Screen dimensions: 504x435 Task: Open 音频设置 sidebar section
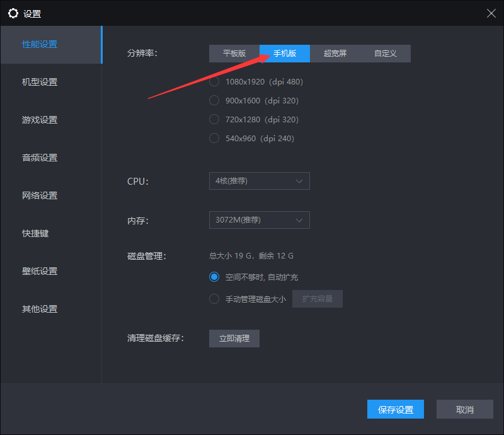tap(40, 158)
